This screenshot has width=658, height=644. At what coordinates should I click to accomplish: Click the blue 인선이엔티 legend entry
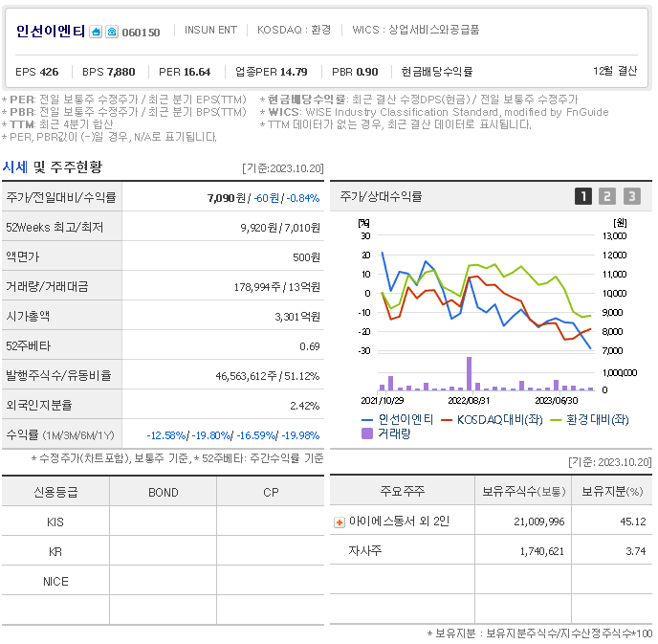pos(397,419)
